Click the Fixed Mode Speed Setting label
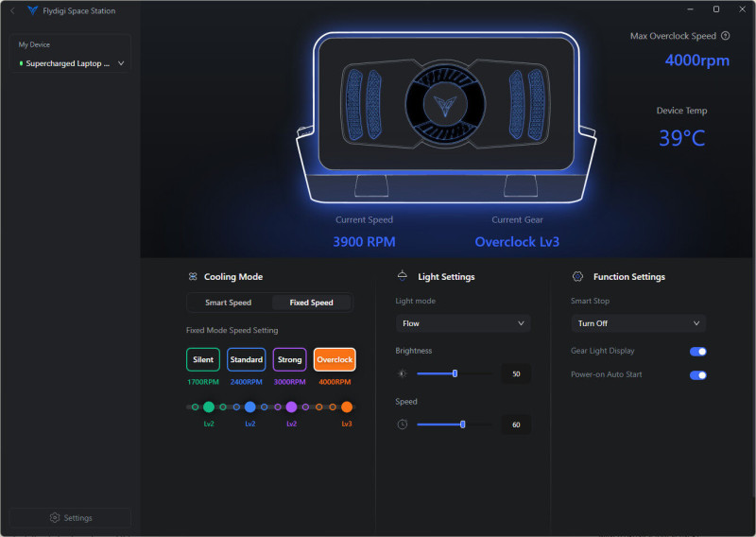 click(232, 330)
